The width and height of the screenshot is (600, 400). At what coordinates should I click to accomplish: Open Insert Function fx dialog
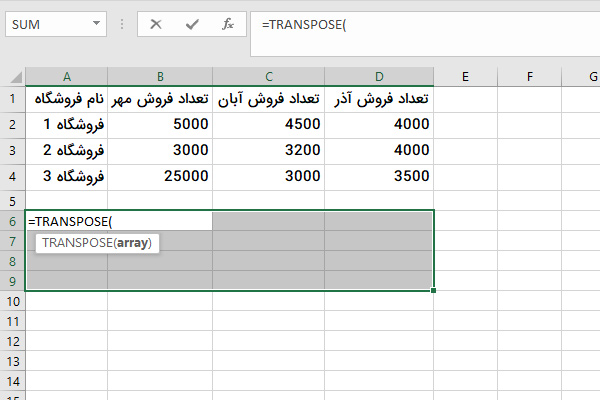click(x=228, y=24)
